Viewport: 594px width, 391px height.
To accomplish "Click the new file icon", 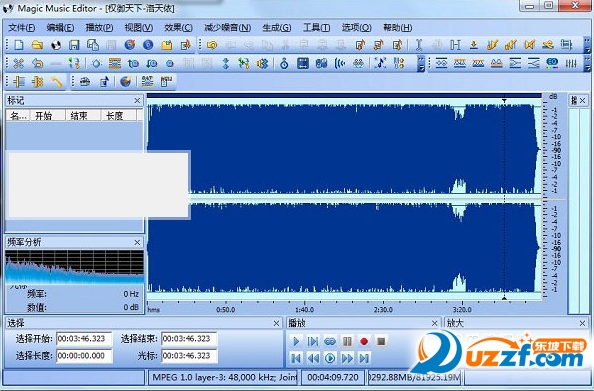I will click(19, 45).
